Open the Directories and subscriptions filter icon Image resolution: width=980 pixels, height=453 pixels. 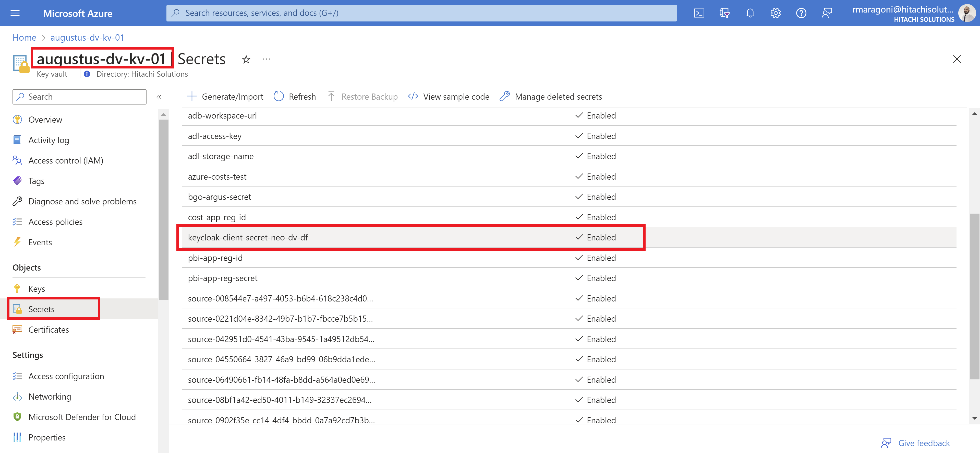click(724, 13)
